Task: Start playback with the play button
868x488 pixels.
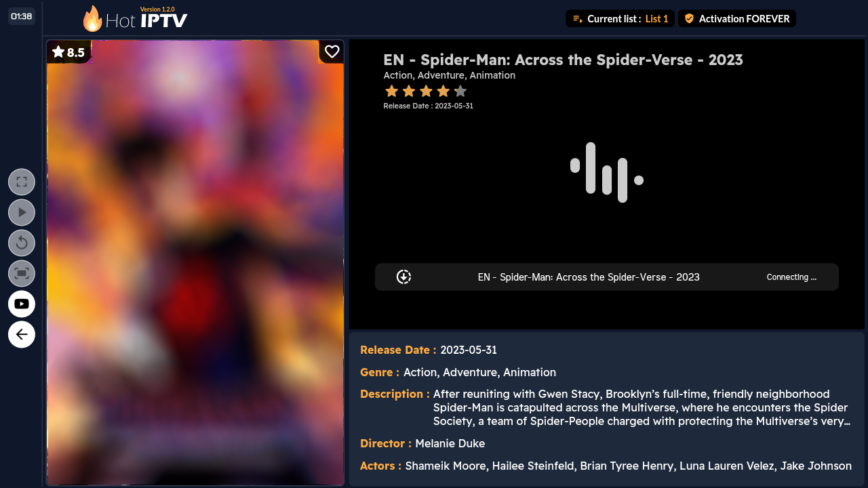Action: click(22, 212)
